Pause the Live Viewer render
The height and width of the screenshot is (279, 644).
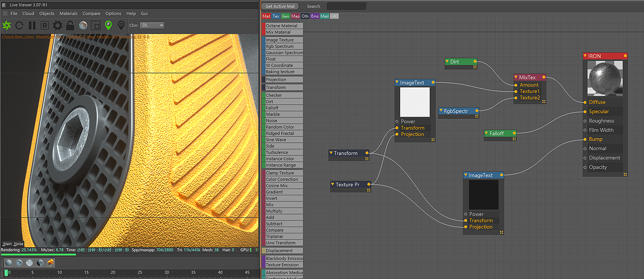pos(32,25)
